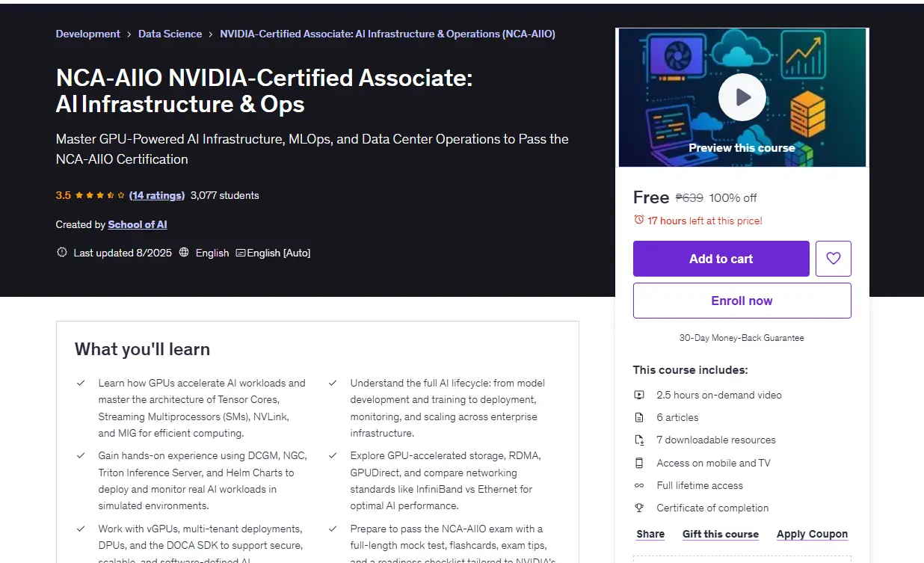Visit the School of AI instructor page
The width and height of the screenshot is (924, 563).
click(138, 224)
